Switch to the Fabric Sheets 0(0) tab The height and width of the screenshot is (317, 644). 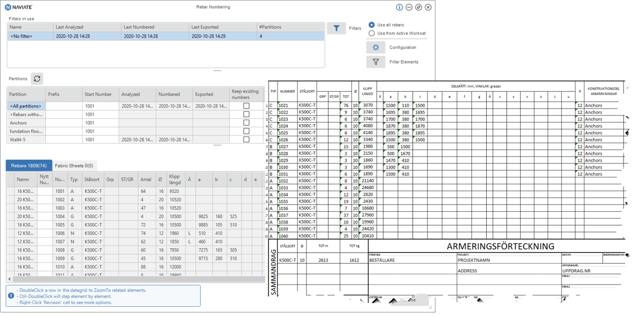[x=75, y=165]
